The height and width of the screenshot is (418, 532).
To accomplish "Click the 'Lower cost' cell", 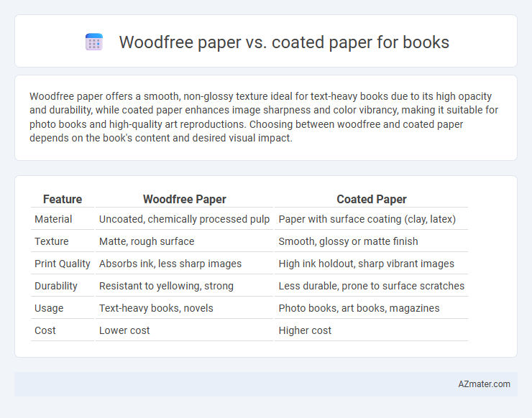I will [184, 330].
